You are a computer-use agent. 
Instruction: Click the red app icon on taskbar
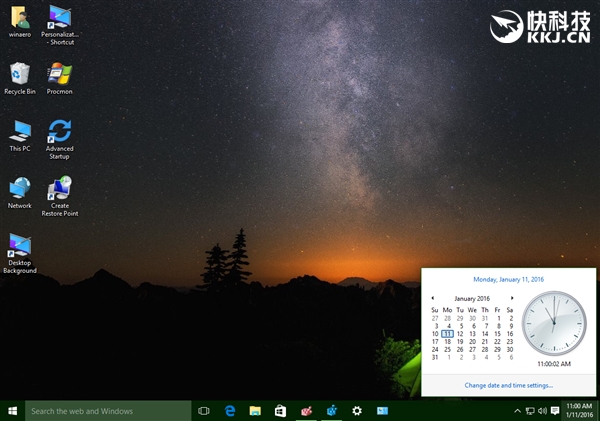(306, 411)
